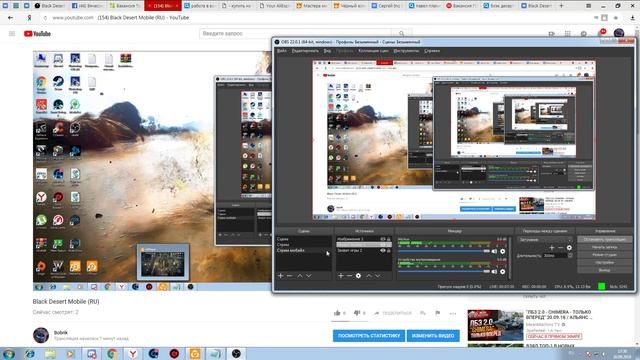Open new browser tab plus button
This screenshot has width=640, height=360.
click(561, 6)
